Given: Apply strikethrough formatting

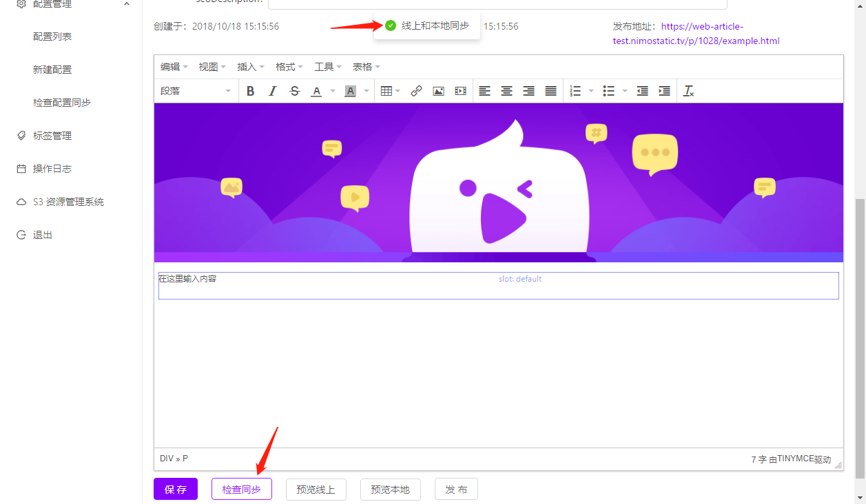Looking at the screenshot, I should (294, 91).
